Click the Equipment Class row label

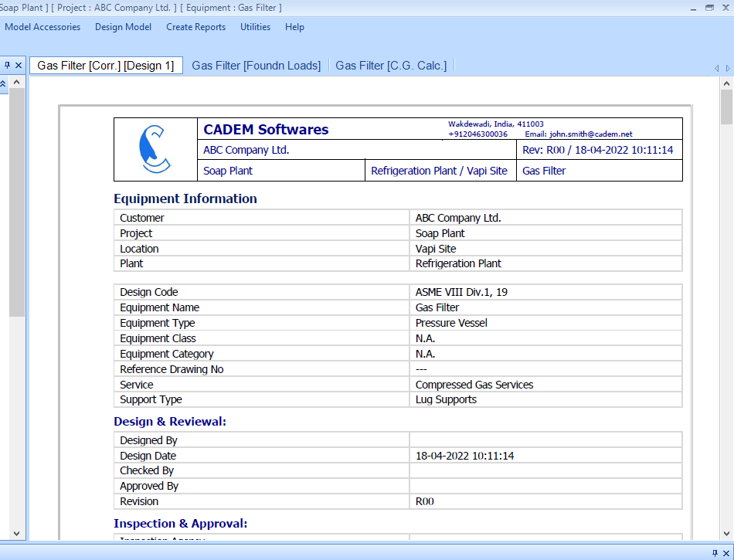click(x=158, y=339)
